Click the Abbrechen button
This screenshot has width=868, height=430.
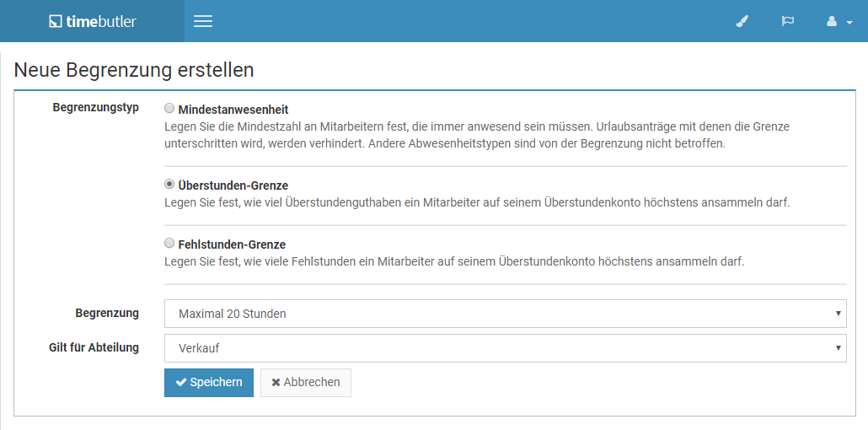[306, 382]
